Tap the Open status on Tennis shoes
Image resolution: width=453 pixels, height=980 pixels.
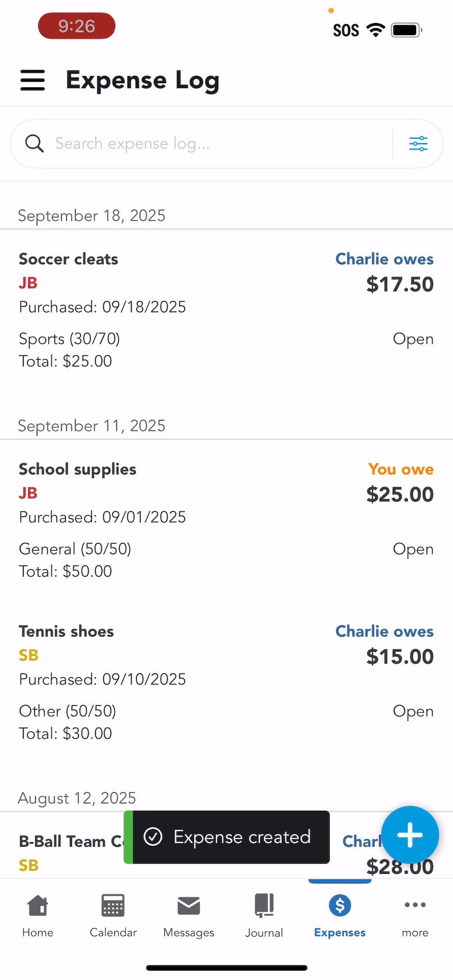pos(413,712)
